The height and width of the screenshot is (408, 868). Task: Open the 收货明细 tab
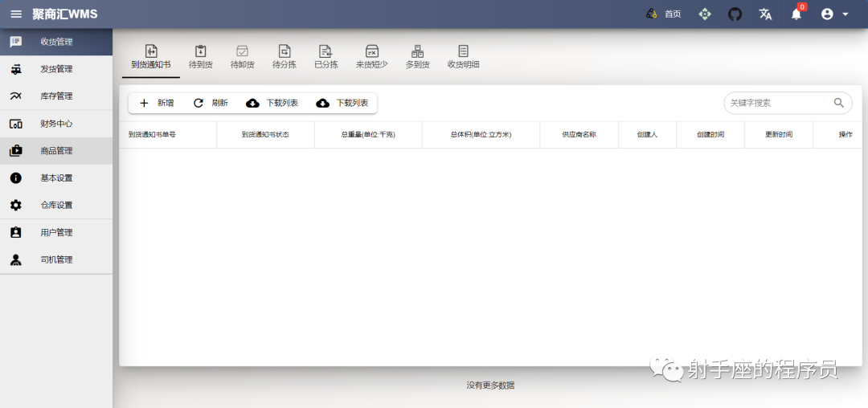(464, 58)
